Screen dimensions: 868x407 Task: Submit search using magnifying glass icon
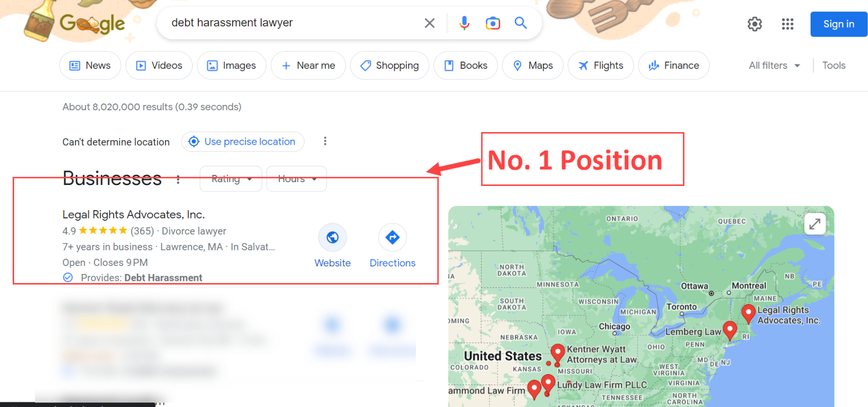pyautogui.click(x=521, y=23)
